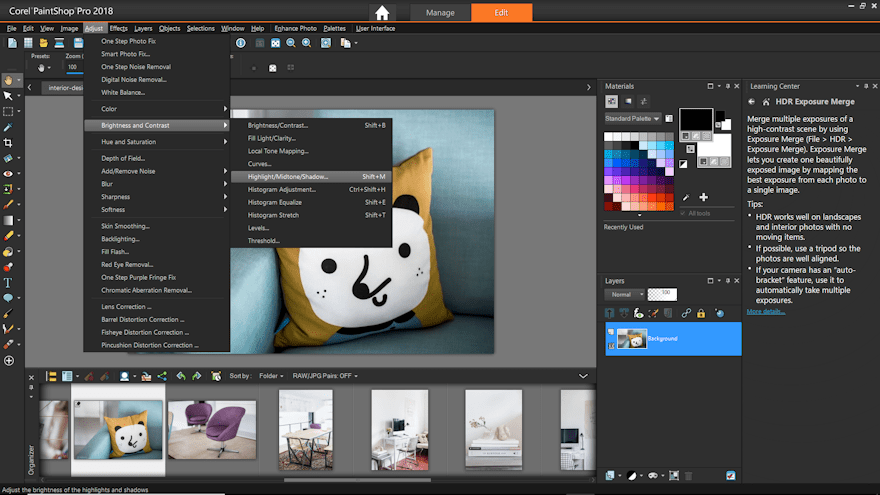Select the Pan hand tool
Image resolution: width=880 pixels, height=495 pixels.
click(x=8, y=80)
